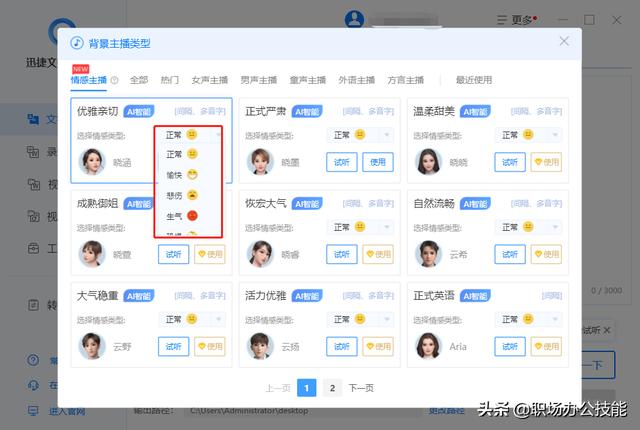Select the 童声主播 tab
The image size is (640, 430).
[x=308, y=80]
